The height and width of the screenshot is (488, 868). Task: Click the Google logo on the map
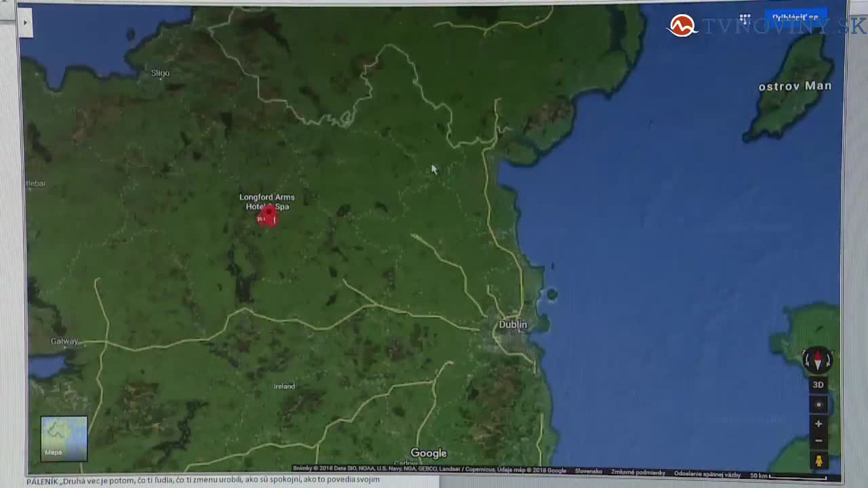click(429, 453)
